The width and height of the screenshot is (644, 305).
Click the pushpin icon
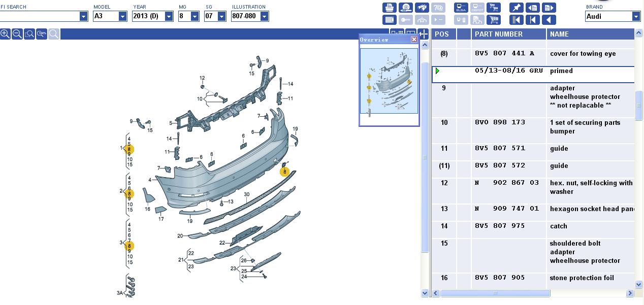[x=517, y=8]
